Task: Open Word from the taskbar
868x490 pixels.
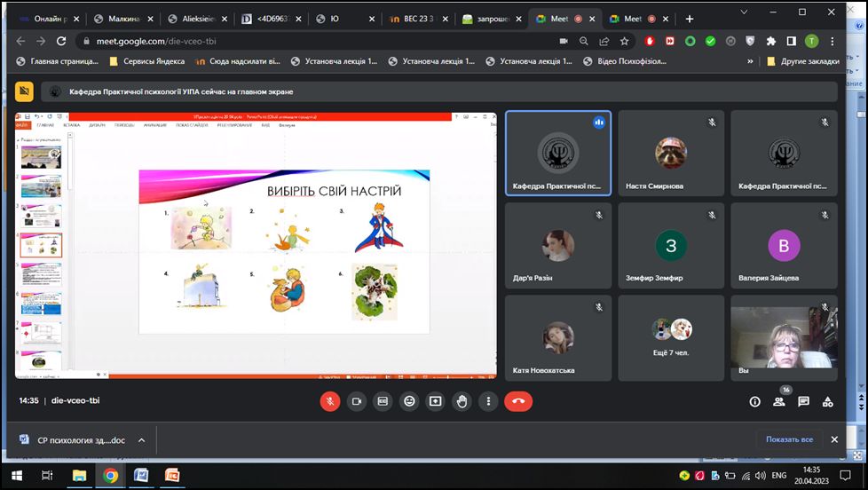Action: [141, 476]
